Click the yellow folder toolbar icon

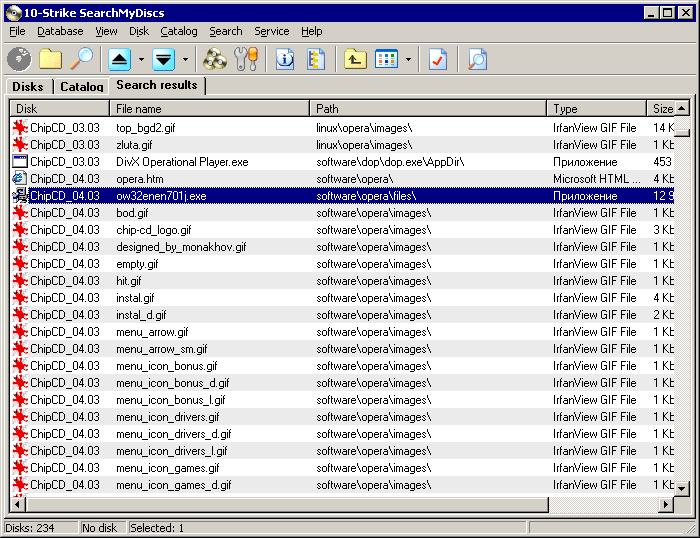pyautogui.click(x=50, y=59)
